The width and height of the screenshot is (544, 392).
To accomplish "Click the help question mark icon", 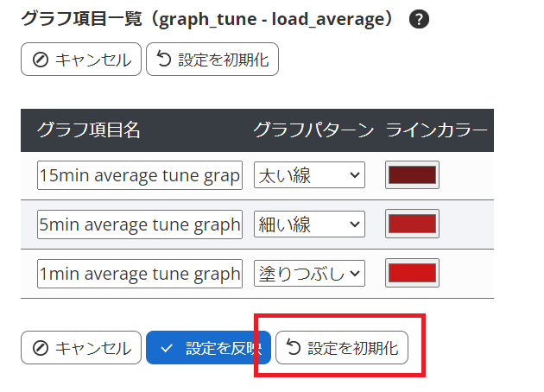I will [419, 20].
